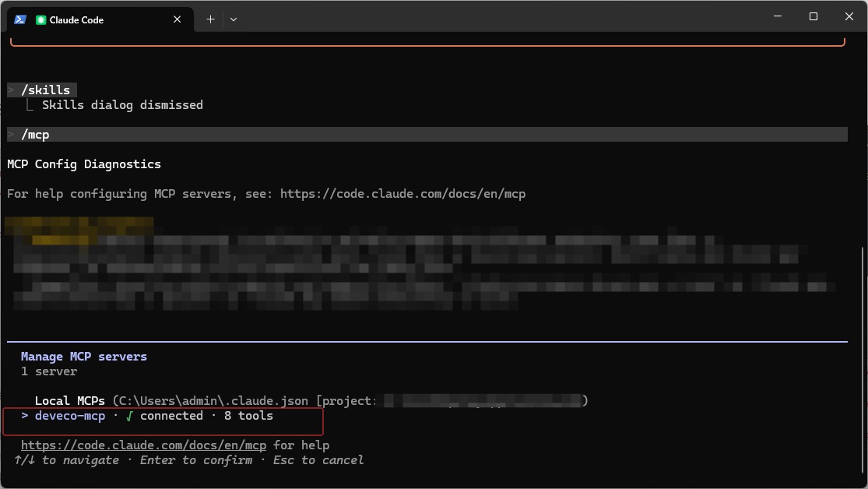Click the terminal vertical scrollbar
This screenshot has height=489, width=868.
click(x=863, y=360)
